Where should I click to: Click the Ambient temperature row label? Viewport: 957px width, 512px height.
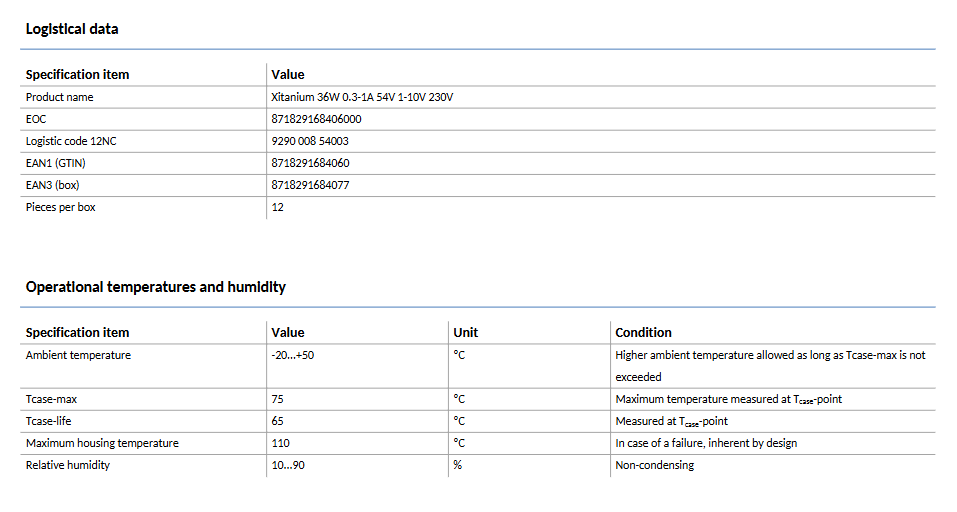click(x=78, y=355)
